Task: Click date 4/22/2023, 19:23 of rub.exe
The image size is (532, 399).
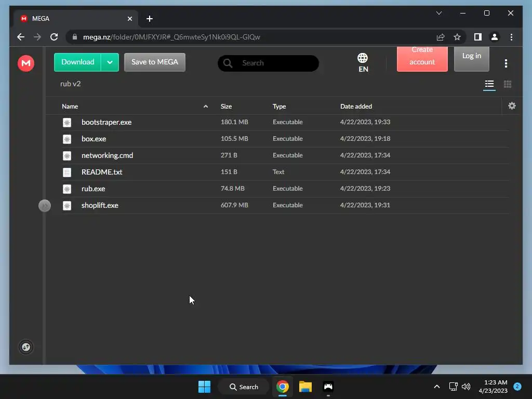Action: click(x=365, y=188)
